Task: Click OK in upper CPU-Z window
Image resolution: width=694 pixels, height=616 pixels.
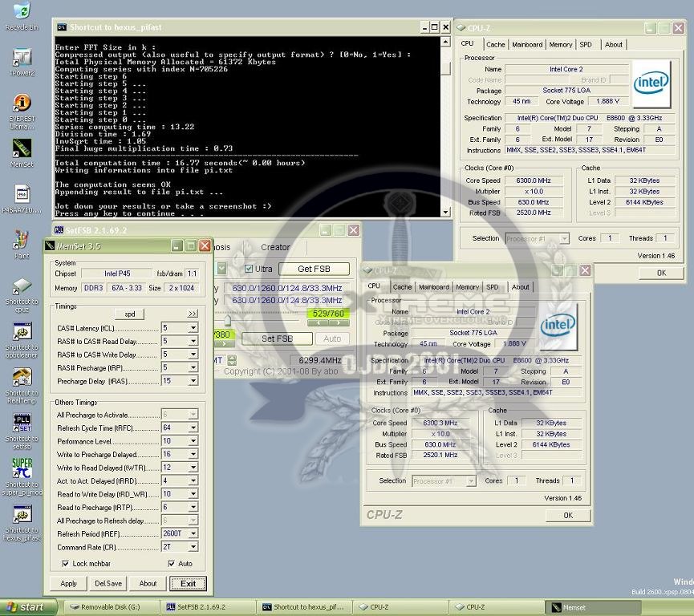Action: click(661, 273)
